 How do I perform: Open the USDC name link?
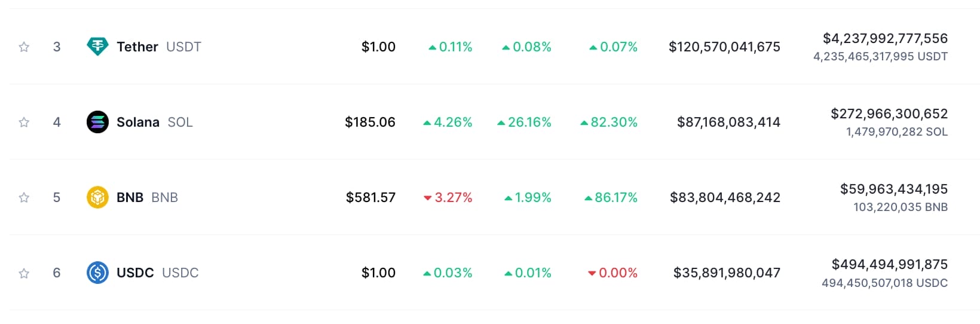[x=135, y=273]
